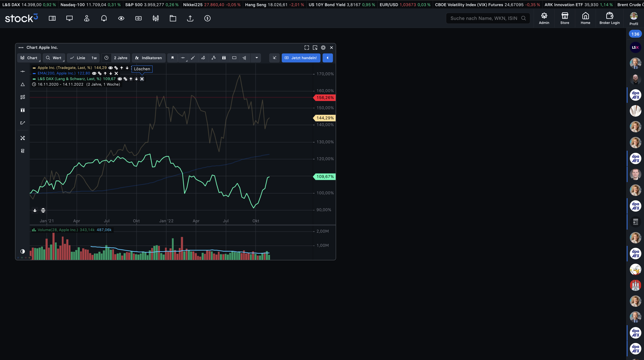Select the multi-point path drawing tool
This screenshot has height=360, width=644.
tap(214, 58)
